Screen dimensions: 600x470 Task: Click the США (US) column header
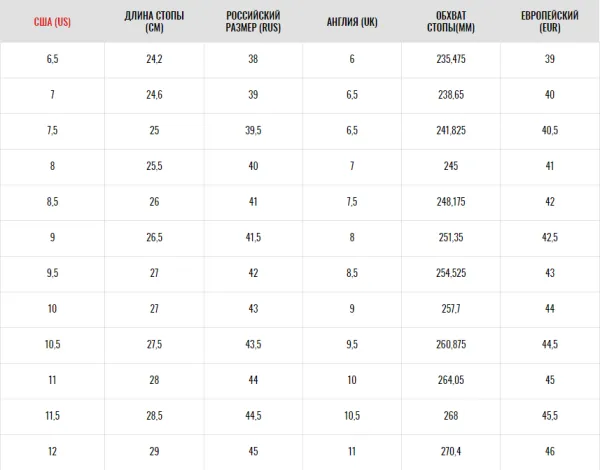pos(52,21)
